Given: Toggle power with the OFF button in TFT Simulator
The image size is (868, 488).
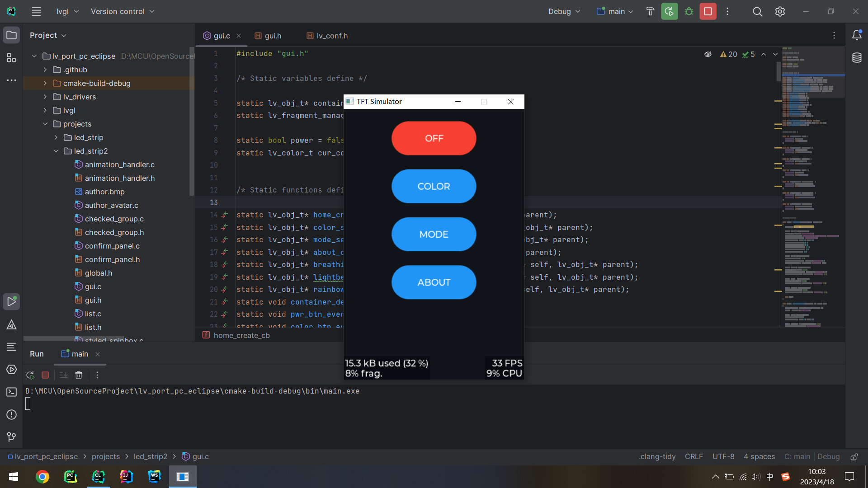Looking at the screenshot, I should click(x=434, y=138).
